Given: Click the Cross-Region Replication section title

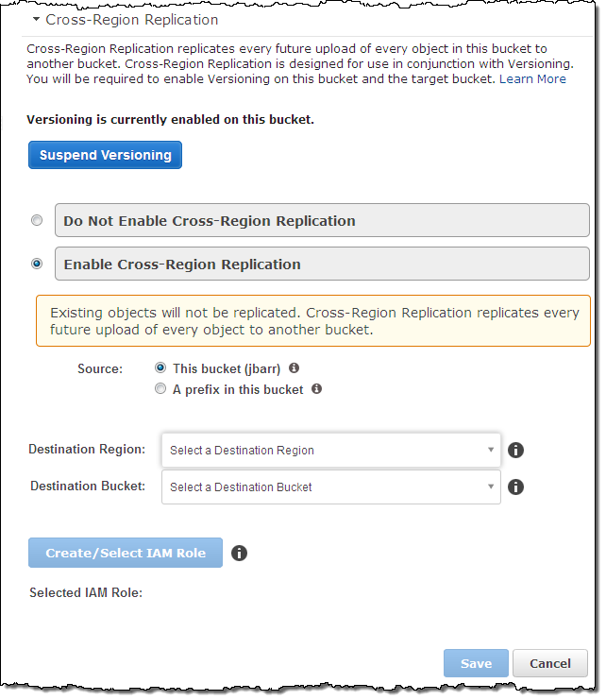Looking at the screenshot, I should [131, 19].
